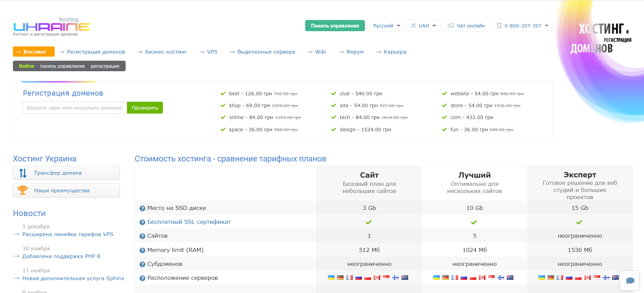Click the chat icon in Чат онлайн

[450, 26]
